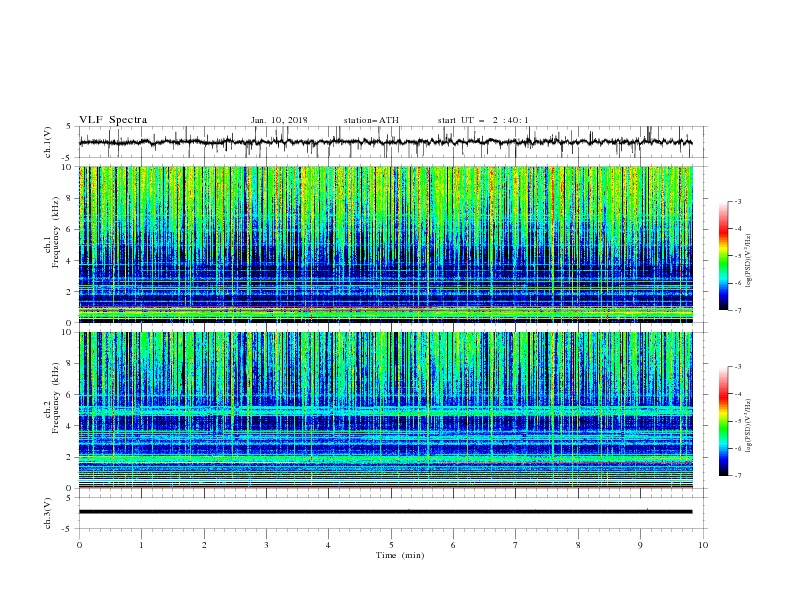Click the 'VLF Spectra' plot title
The image size is (792, 612).
tap(113, 120)
